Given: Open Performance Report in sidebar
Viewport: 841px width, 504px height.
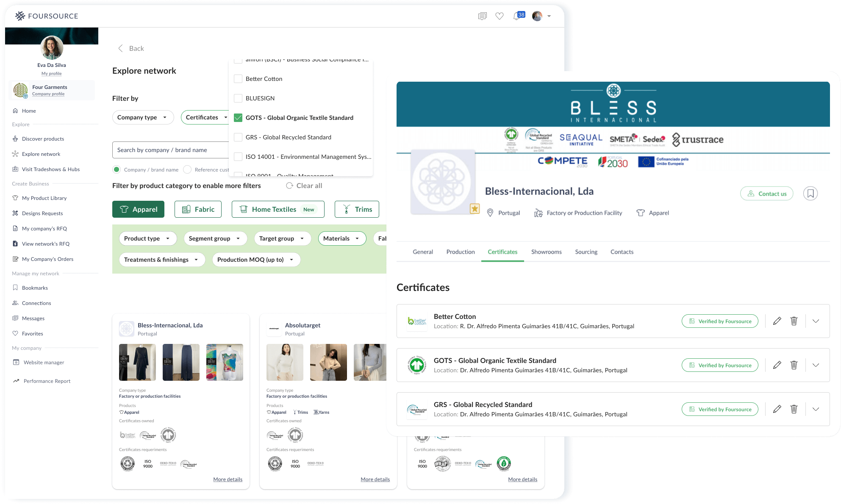Looking at the screenshot, I should (47, 381).
